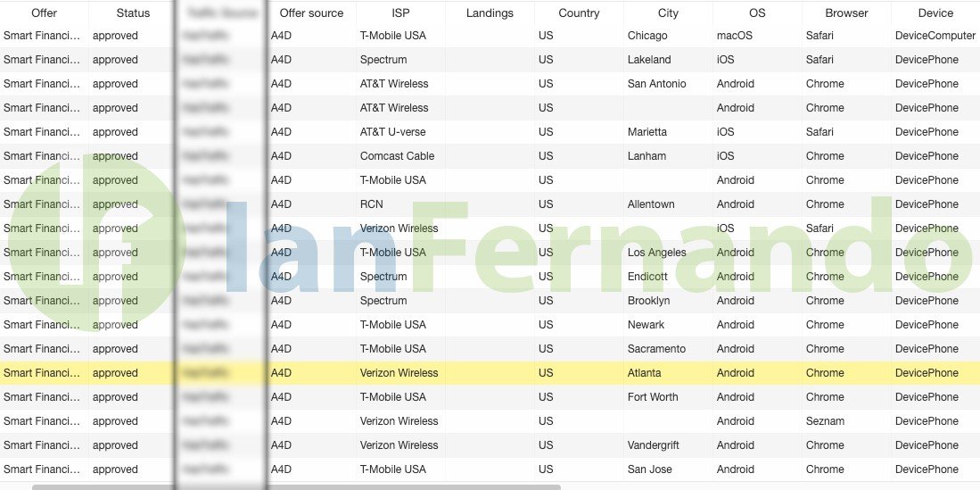Screen dimensions: 980x490
Task: Select the row with Seznam browser
Action: tap(490, 421)
